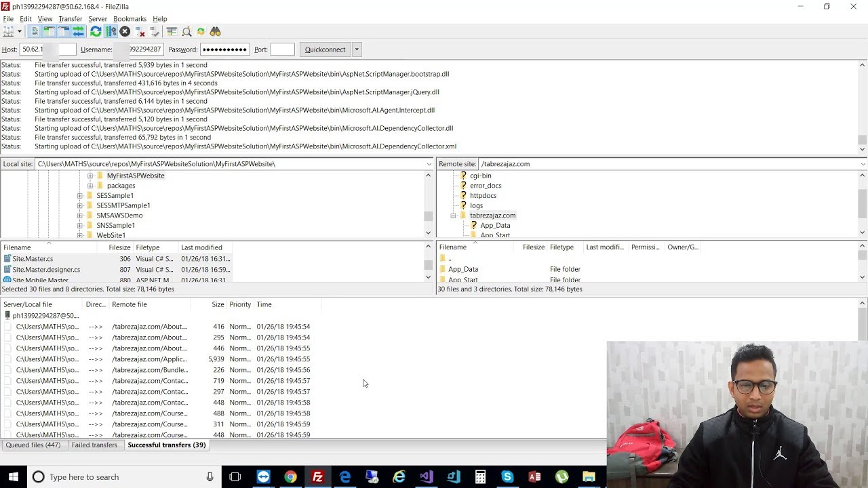Collapse the tabrezajaz.com remote folder
The width and height of the screenshot is (868, 488).
coord(454,216)
